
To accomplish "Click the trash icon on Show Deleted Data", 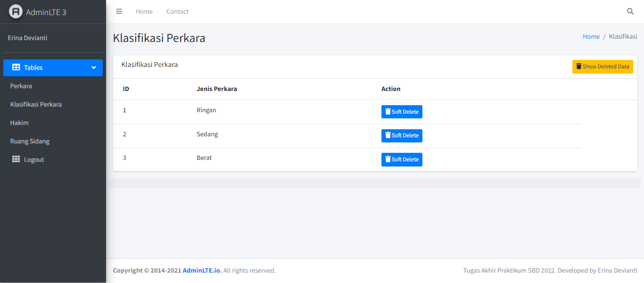I will click(x=579, y=66).
